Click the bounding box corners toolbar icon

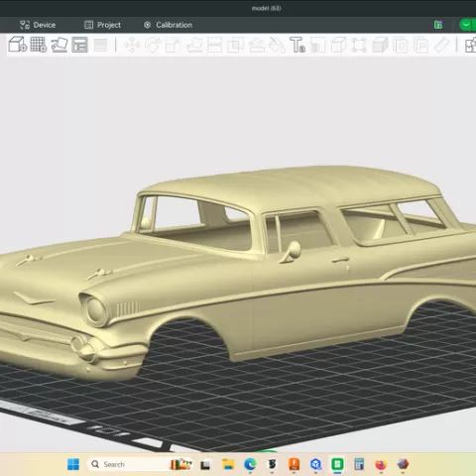coord(359,45)
